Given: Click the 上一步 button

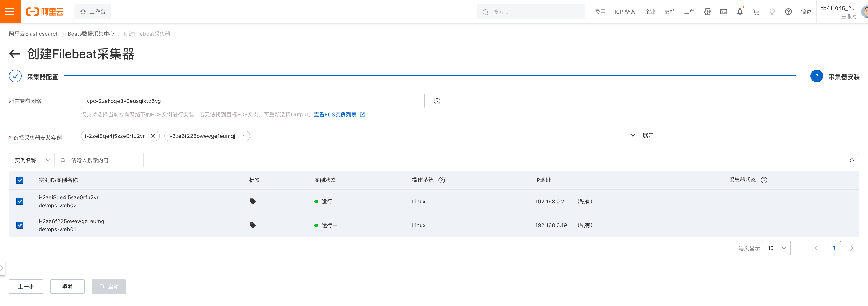Looking at the screenshot, I should 26,287.
